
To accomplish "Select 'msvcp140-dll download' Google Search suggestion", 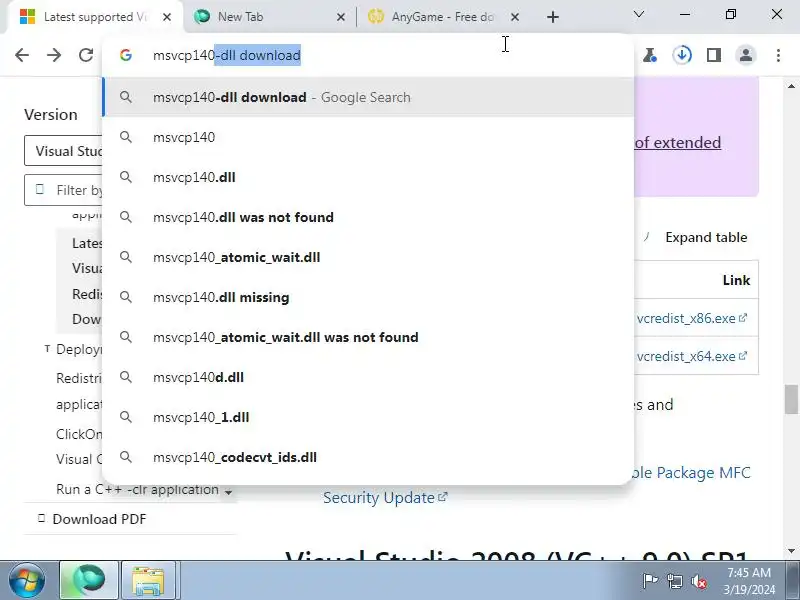I will pyautogui.click(x=368, y=97).
